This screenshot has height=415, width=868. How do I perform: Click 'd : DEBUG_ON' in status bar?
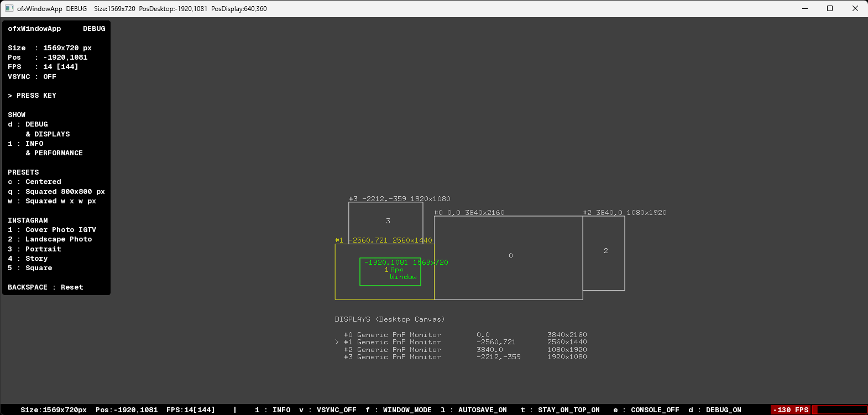[715, 410]
